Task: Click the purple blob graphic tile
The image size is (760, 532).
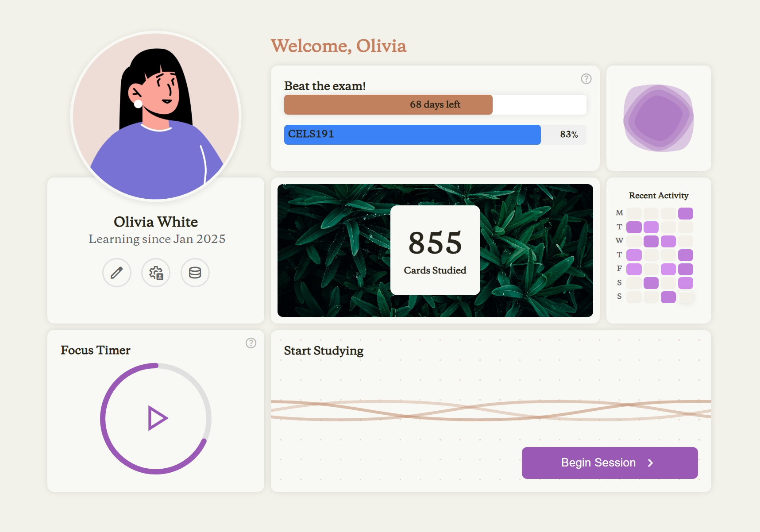Action: [x=658, y=118]
